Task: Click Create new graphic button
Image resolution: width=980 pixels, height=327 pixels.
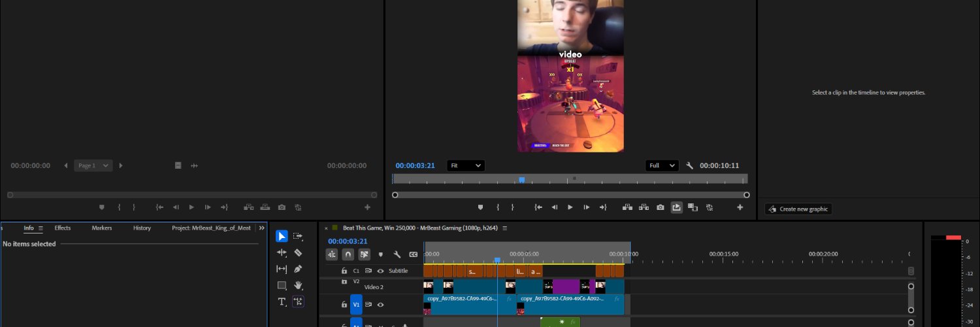Action: coord(798,209)
